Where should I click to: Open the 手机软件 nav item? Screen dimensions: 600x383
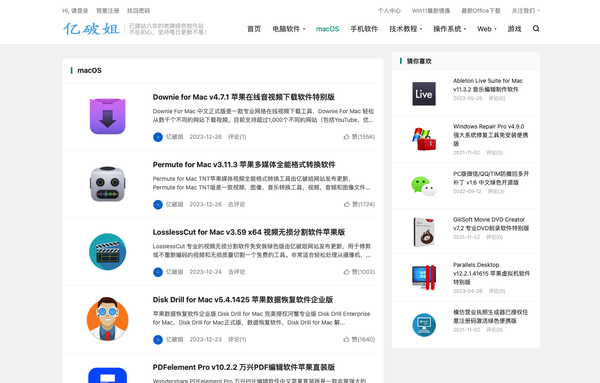point(364,29)
